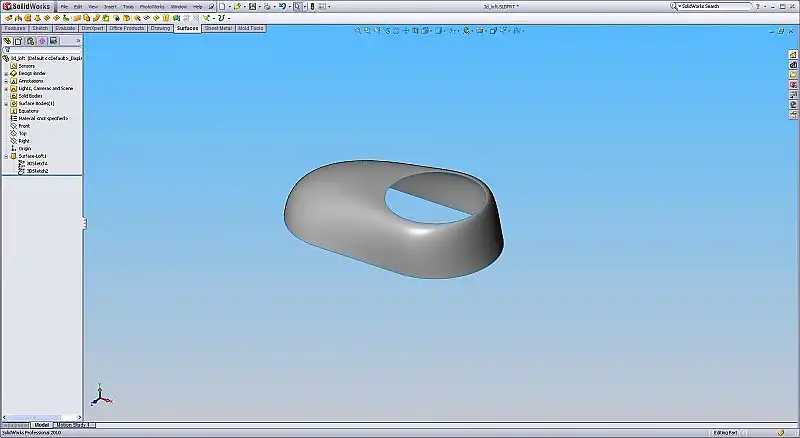
Task: Open the ConfigurationManager panel tab
Action: coord(29,41)
